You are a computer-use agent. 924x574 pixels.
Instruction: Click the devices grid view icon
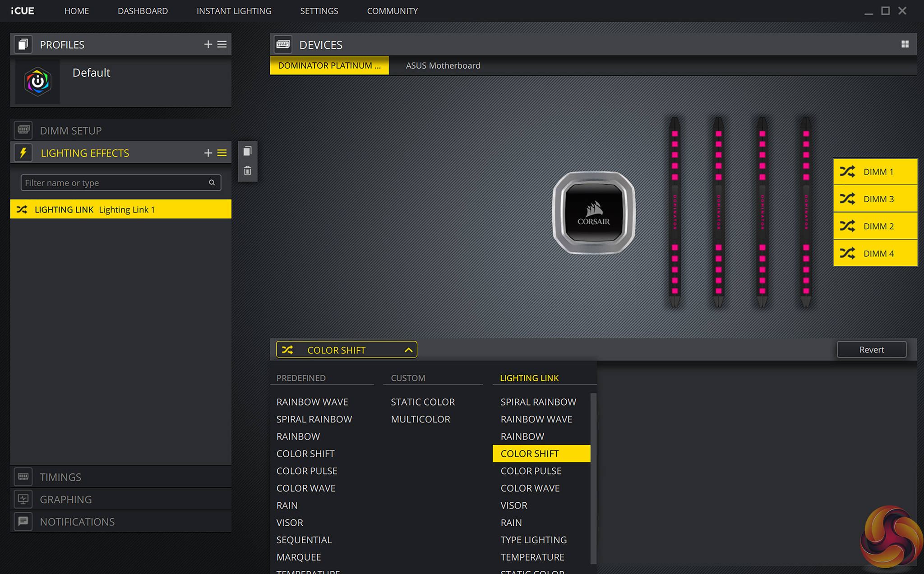905,44
